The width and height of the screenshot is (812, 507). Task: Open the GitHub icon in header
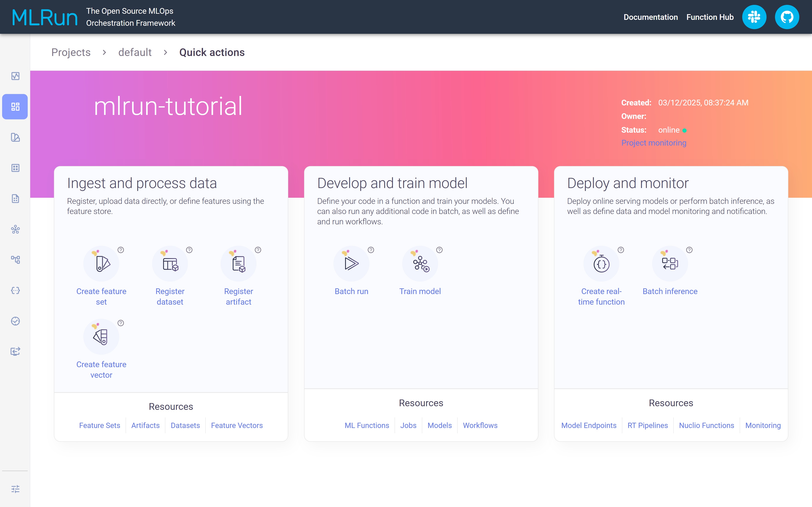pyautogui.click(x=787, y=17)
